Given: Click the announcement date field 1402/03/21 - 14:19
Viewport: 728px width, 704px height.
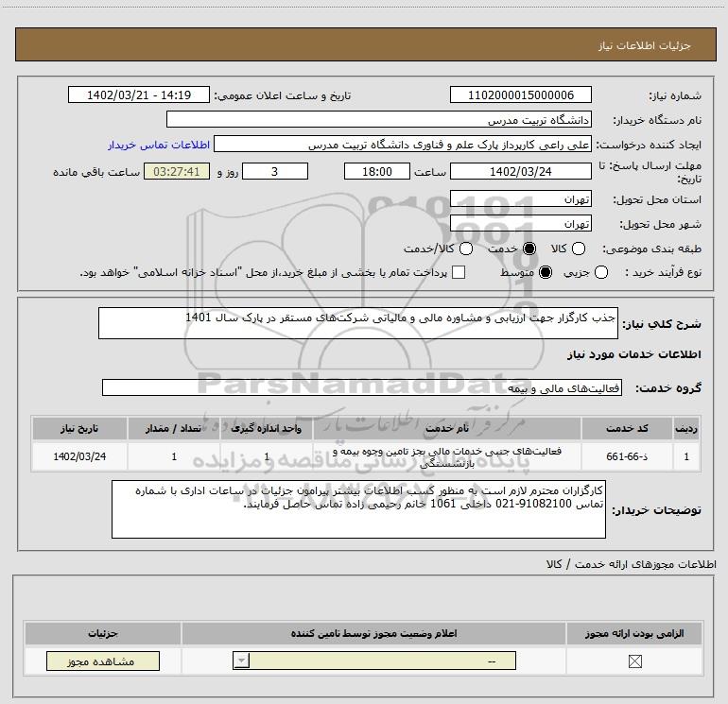Looking at the screenshot, I should tap(139, 95).
